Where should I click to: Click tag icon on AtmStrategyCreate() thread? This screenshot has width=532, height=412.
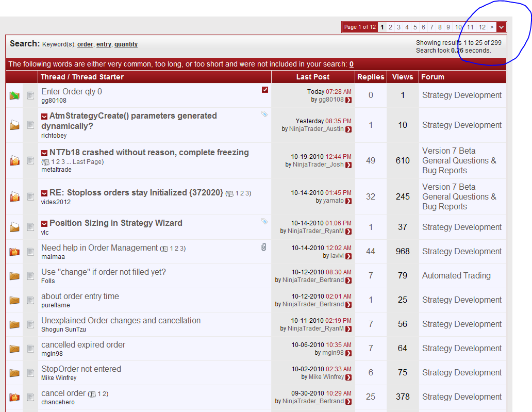(264, 114)
